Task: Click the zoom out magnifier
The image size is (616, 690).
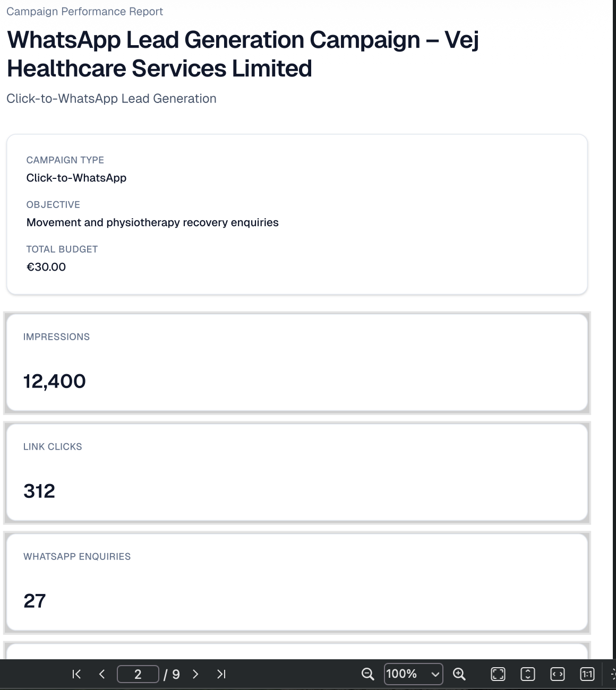Action: point(367,674)
